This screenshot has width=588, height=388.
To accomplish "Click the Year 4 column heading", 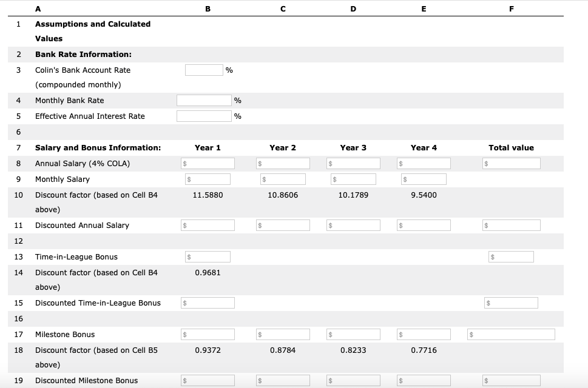I will (424, 147).
